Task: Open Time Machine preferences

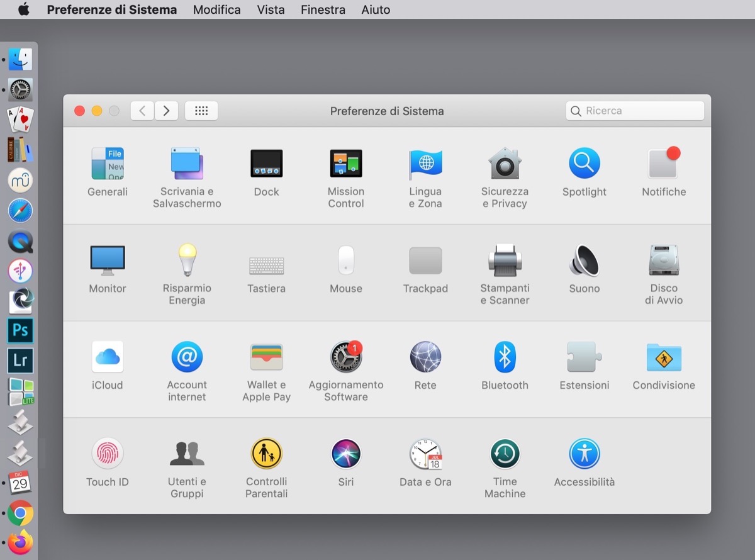Action: pos(505,454)
